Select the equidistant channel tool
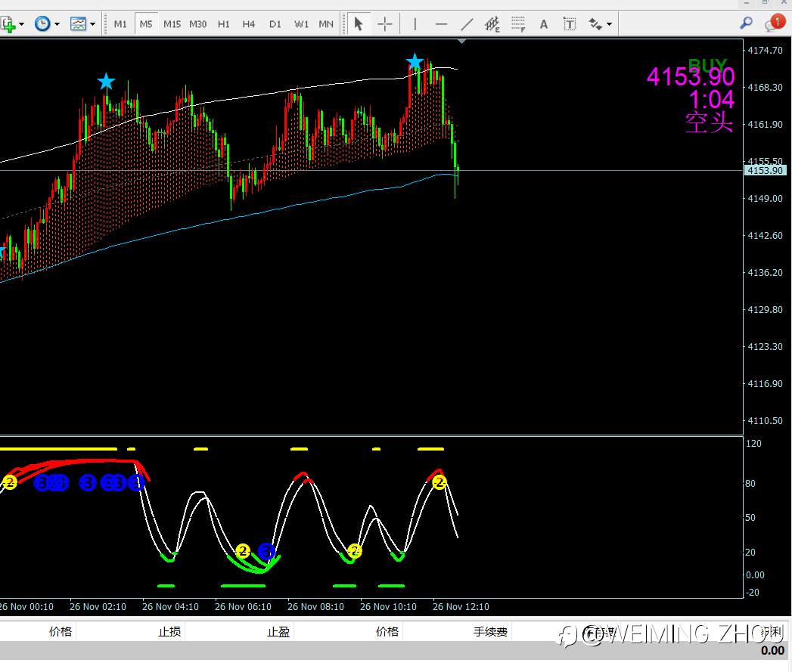This screenshot has height=672, width=792. [x=492, y=23]
